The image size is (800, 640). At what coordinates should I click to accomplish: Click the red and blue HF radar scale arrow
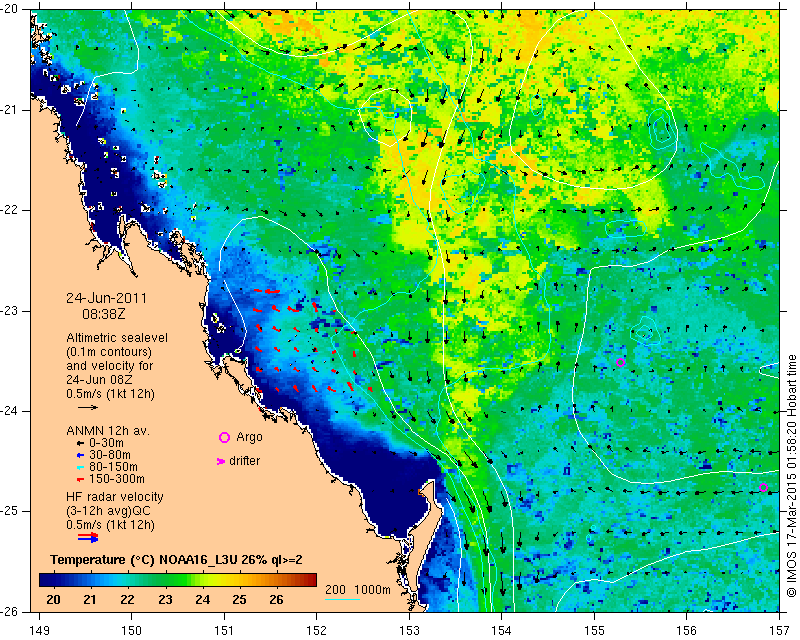tap(88, 537)
